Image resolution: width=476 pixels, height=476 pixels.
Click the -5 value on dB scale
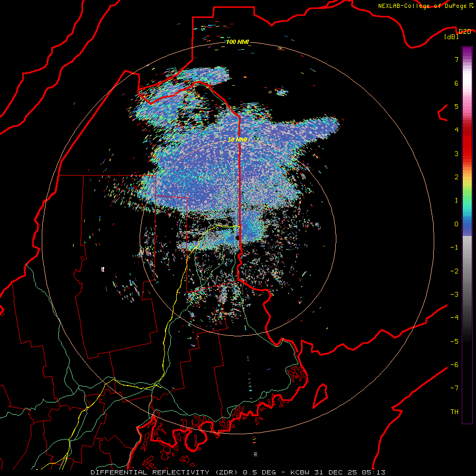coord(454,342)
